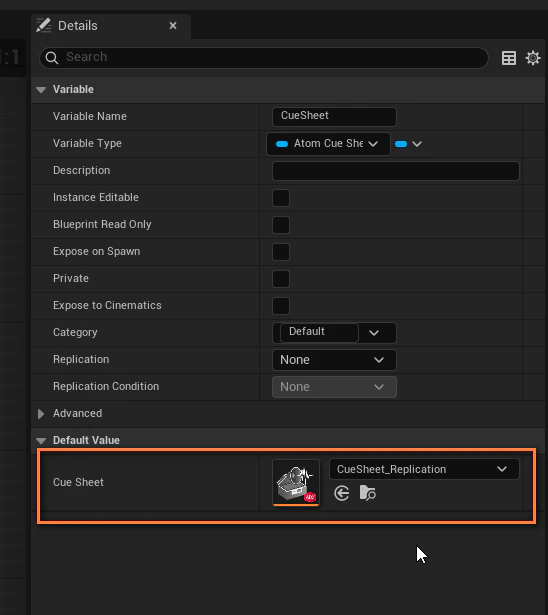Viewport: 548px width, 615px height.
Task: Toggle the Blueprint Read Only checkbox
Action: 281,225
